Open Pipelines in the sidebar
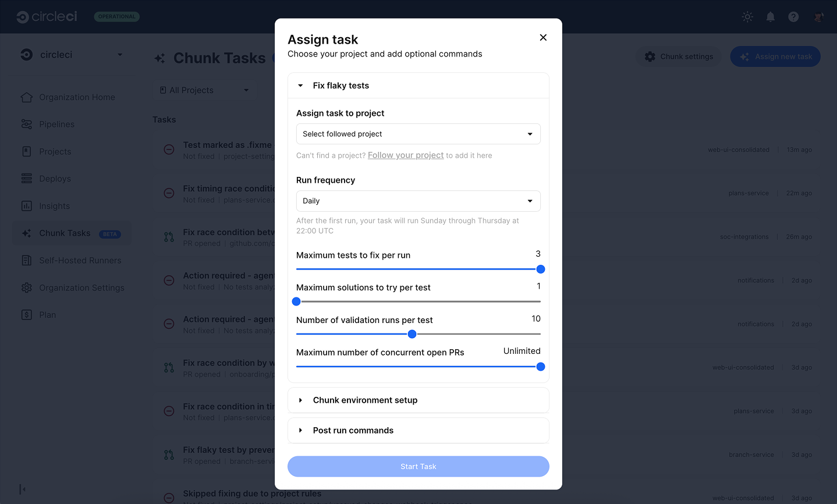This screenshot has height=504, width=837. click(x=56, y=124)
